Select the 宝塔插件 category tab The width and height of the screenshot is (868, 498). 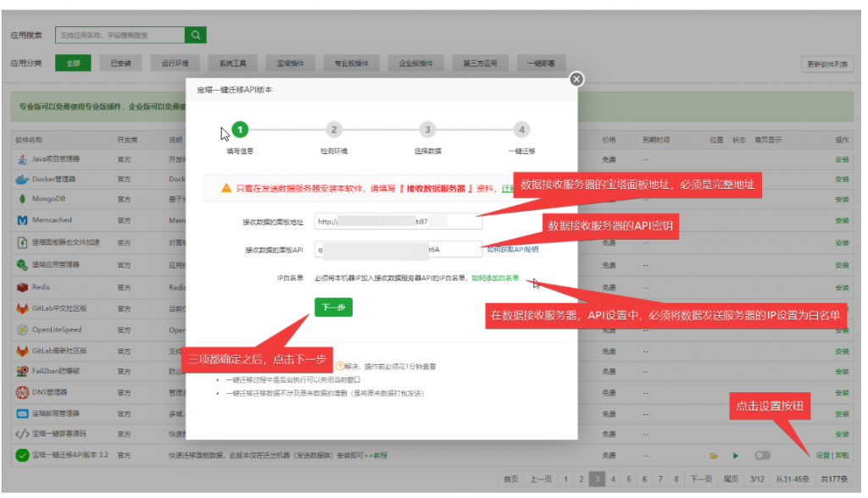tap(290, 63)
